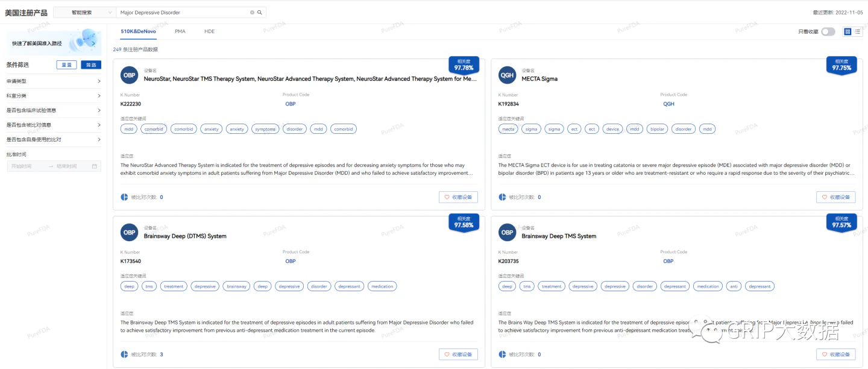
Task: Click the mecta keyword tag
Action: point(508,129)
